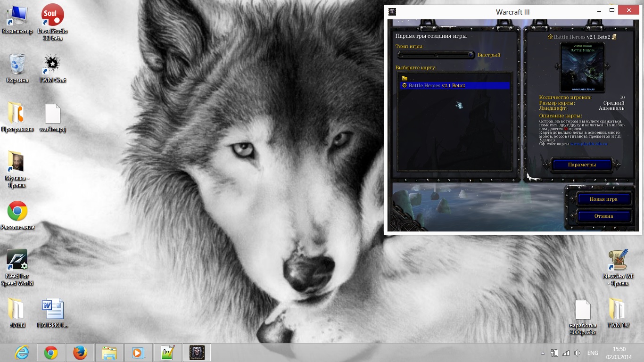The image size is (644, 362).
Task: Open DevelStudio 3.0 beta desktop shortcut
Action: [x=52, y=16]
